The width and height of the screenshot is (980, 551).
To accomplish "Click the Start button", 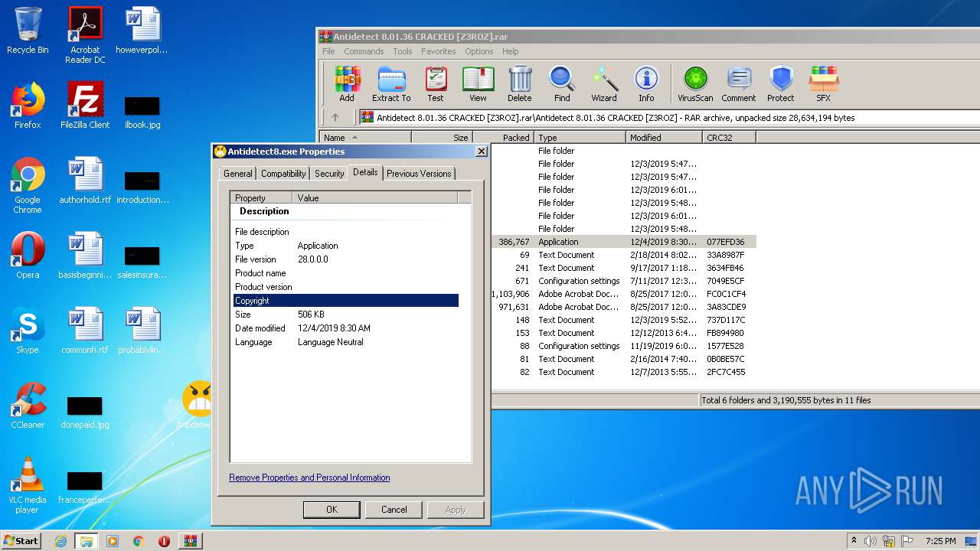I will [21, 540].
